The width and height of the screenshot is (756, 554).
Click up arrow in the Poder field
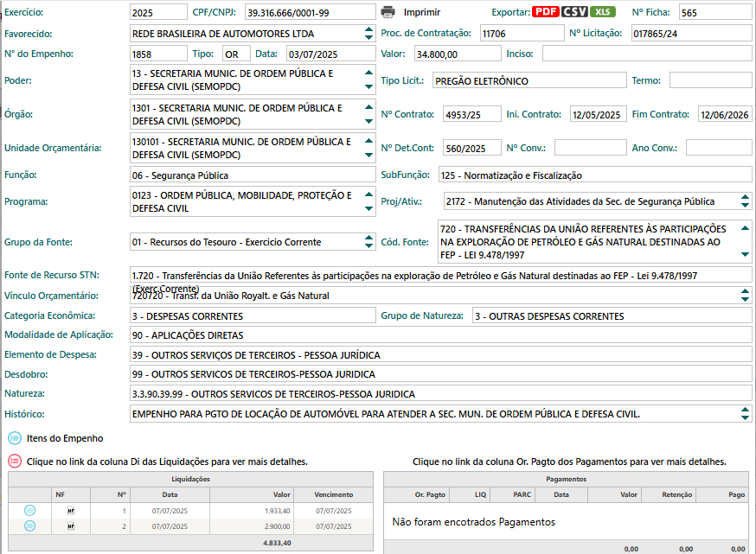pyautogui.click(x=368, y=73)
